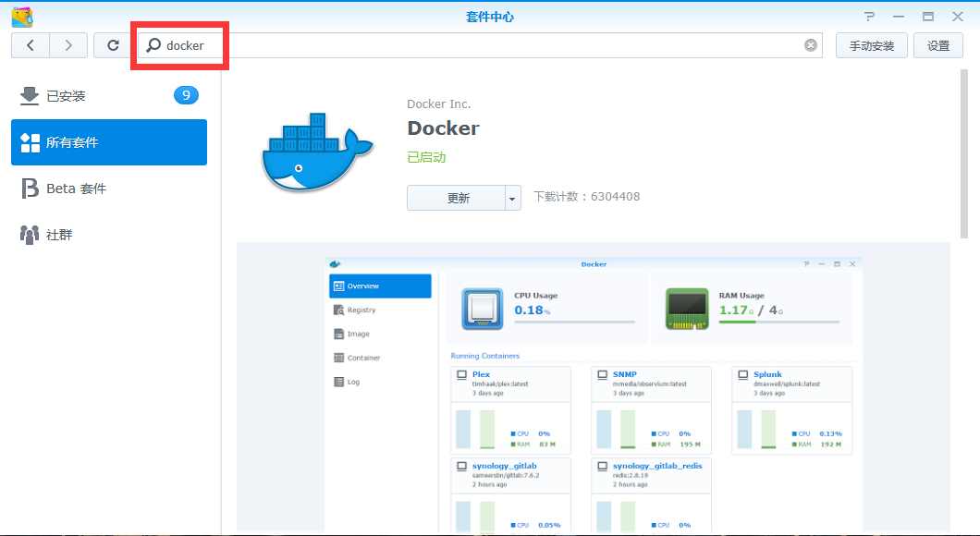This screenshot has height=536, width=980.
Task: Switch to Beta 套件 section
Action: (x=76, y=189)
